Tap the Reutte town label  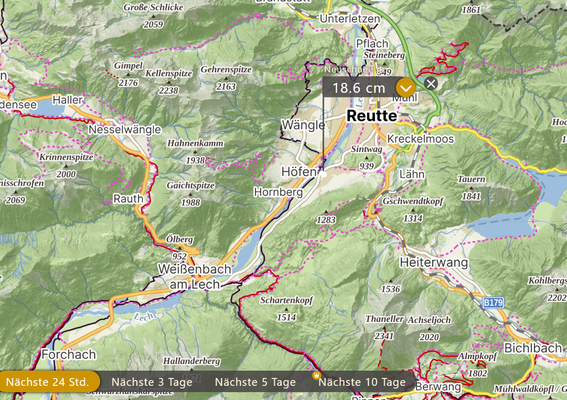(x=372, y=116)
